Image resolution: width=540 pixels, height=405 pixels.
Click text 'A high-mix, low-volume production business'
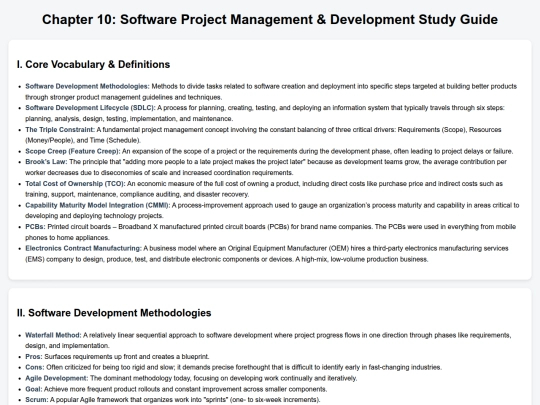[x=361, y=259]
